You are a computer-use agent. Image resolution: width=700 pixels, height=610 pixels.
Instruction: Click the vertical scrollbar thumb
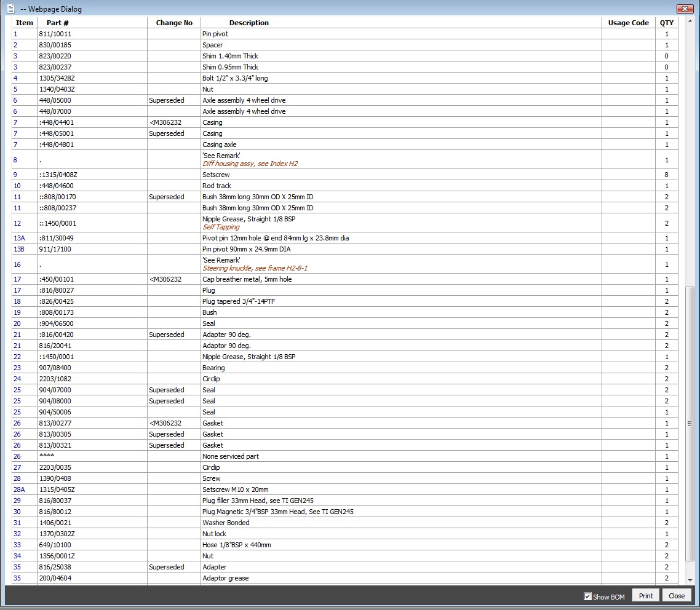tap(690, 424)
